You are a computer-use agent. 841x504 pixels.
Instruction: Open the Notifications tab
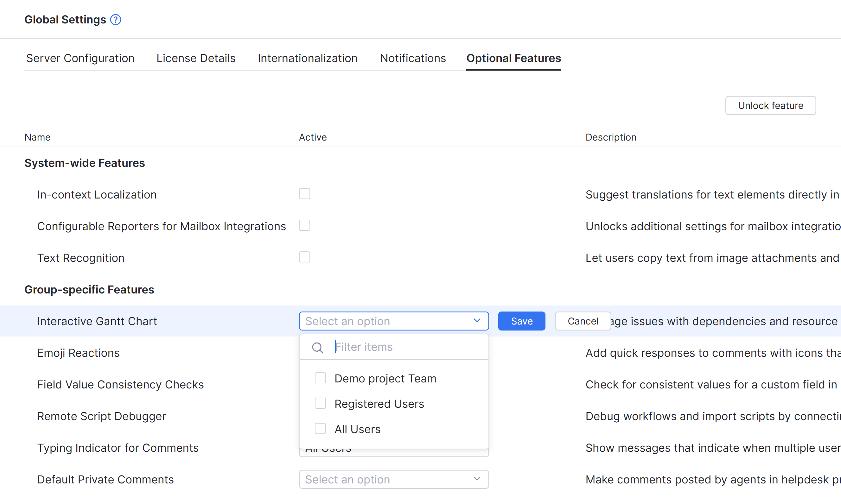[x=412, y=58]
